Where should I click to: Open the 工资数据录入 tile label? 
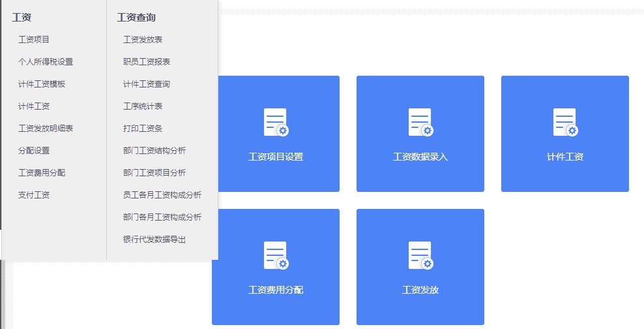coord(420,157)
